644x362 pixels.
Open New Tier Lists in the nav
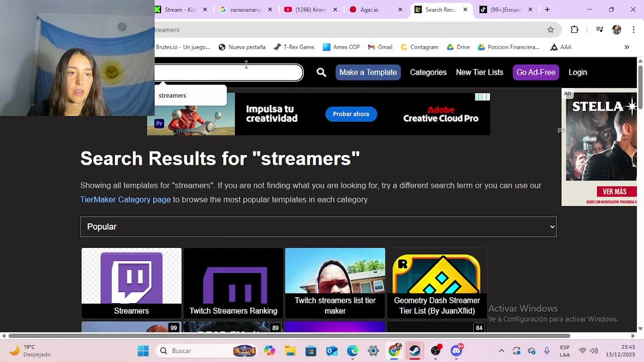click(479, 72)
